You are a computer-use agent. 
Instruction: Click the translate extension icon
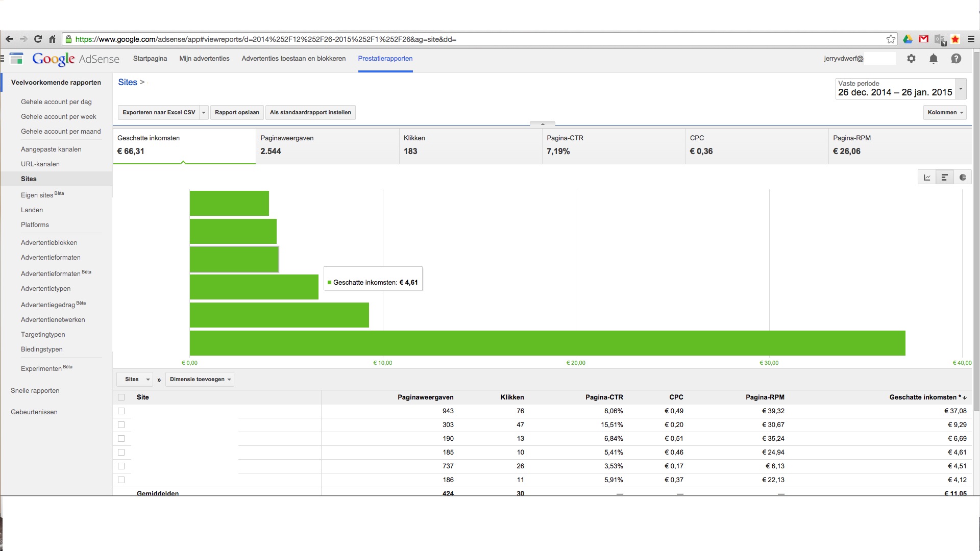940,40
